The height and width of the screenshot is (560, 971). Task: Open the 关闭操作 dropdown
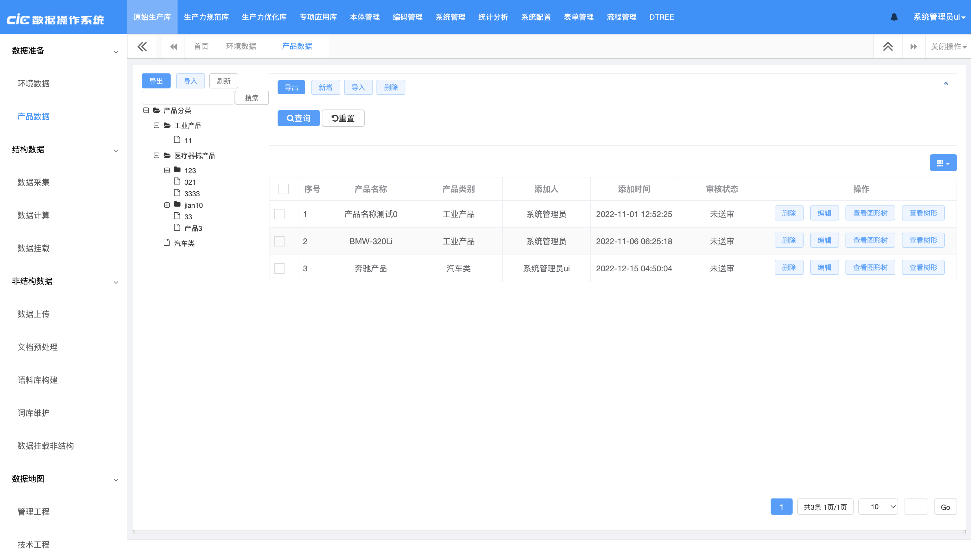coord(948,47)
